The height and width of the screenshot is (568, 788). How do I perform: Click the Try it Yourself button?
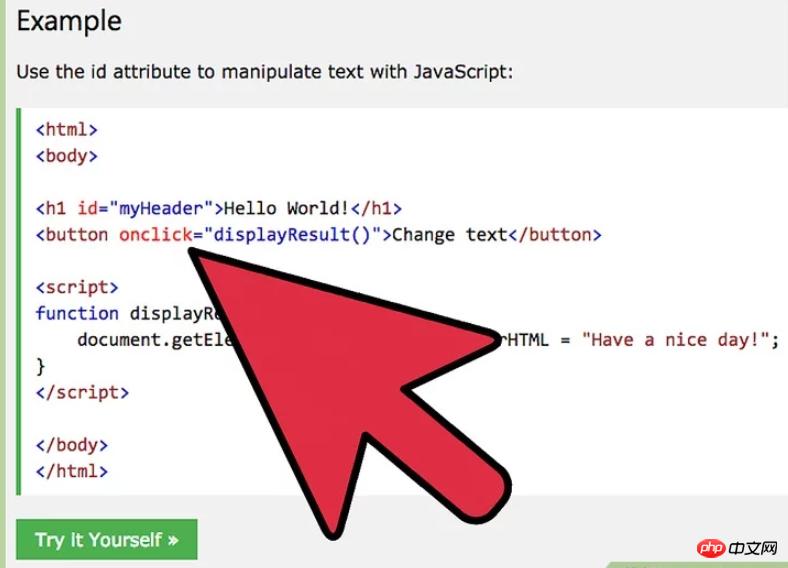106,540
